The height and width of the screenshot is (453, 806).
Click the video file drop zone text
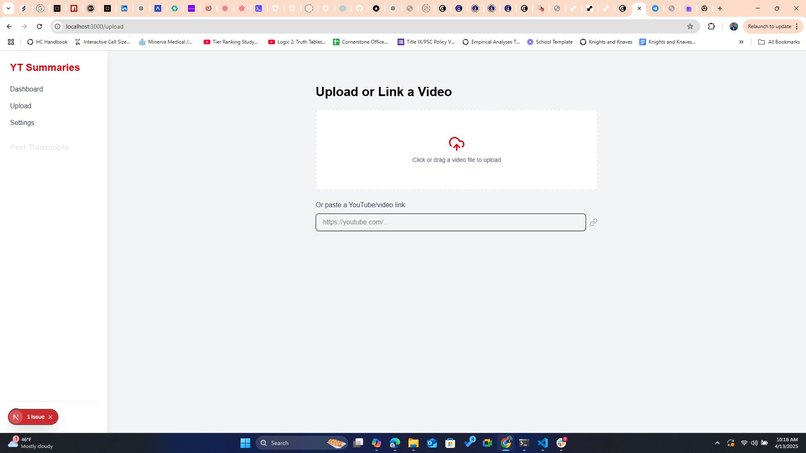click(456, 160)
